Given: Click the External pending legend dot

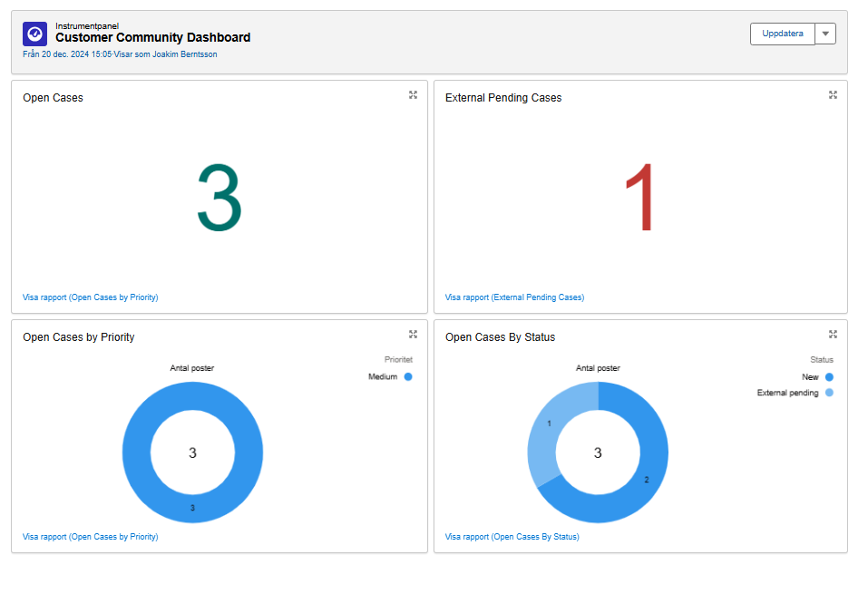Looking at the screenshot, I should click(829, 393).
